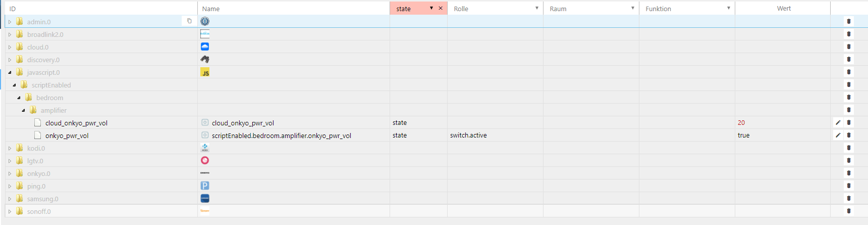
Task: Expand the onkyo.0 folder
Action: pyautogui.click(x=10, y=173)
